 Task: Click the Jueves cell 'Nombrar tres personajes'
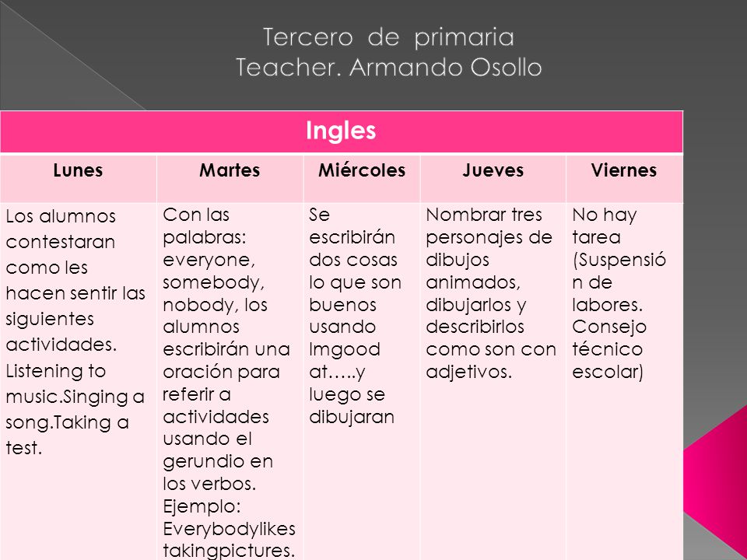[493, 381]
